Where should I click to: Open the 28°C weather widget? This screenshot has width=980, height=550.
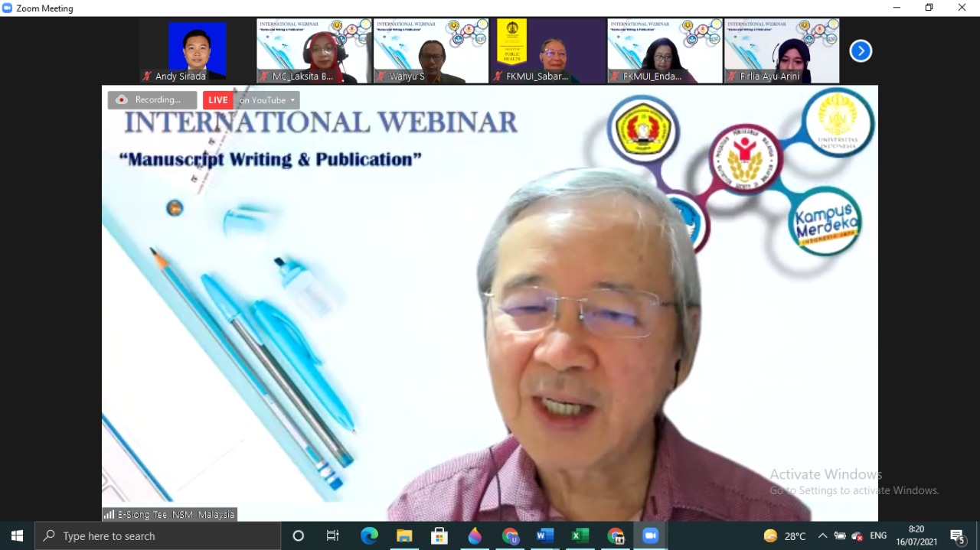(785, 535)
